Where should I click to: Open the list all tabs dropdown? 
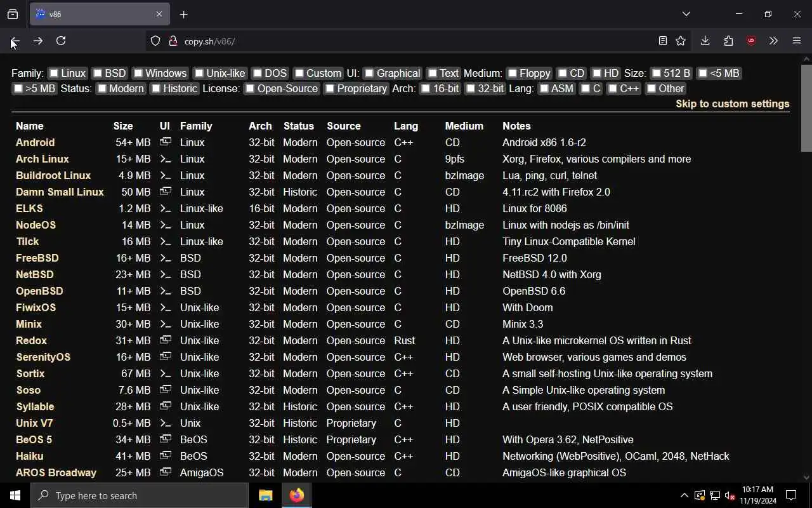pos(686,14)
